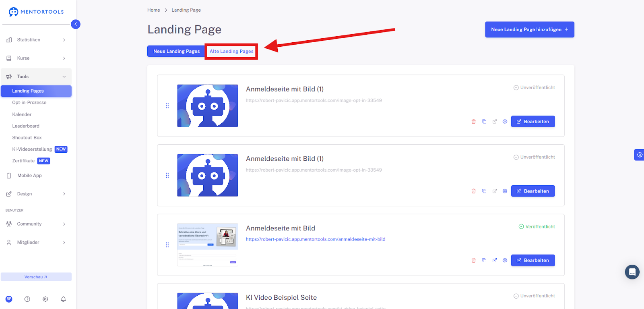Open settings gear of published Anmeldeseite mit Bild
This screenshot has width=644, height=309.
click(x=505, y=260)
